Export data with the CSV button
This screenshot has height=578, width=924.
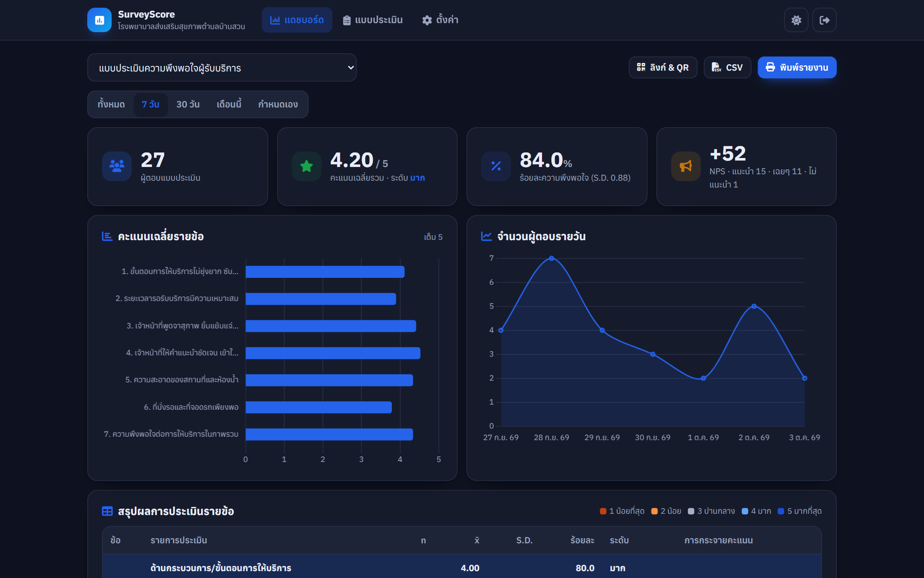pos(727,68)
